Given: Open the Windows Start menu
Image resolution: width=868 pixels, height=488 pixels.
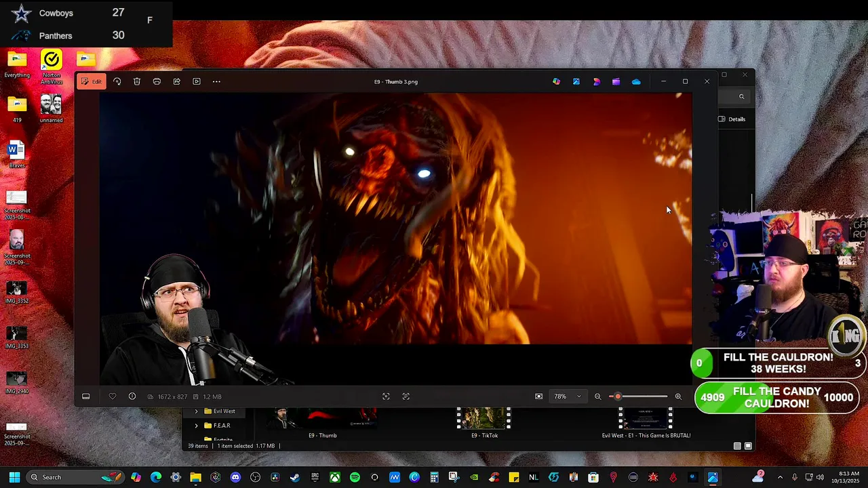Looking at the screenshot, I should point(14,477).
